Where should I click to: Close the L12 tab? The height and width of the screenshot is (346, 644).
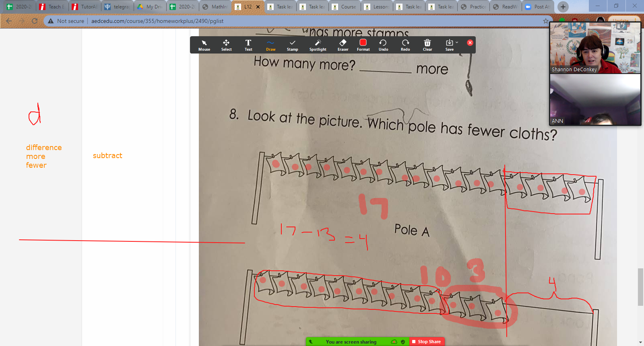coord(258,7)
